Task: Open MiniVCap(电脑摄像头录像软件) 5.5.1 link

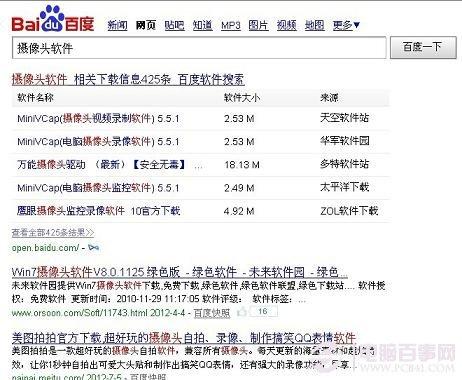Action: pyautogui.click(x=98, y=142)
